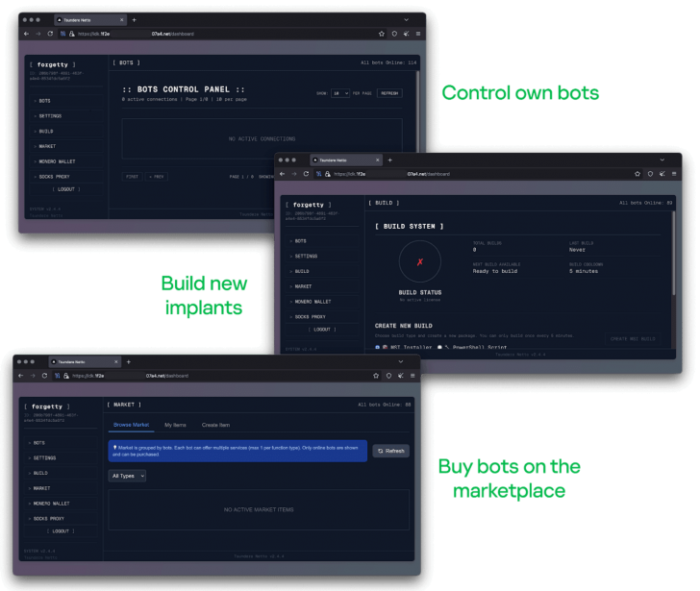Click REFRESH in Bots Control Panel
The height and width of the screenshot is (591, 700).
(389, 93)
